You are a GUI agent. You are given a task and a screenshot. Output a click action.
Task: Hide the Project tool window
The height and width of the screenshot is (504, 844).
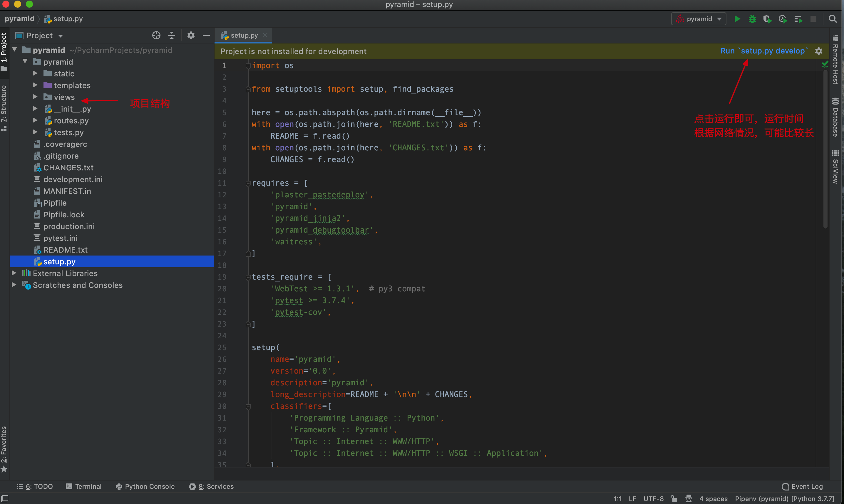click(206, 35)
